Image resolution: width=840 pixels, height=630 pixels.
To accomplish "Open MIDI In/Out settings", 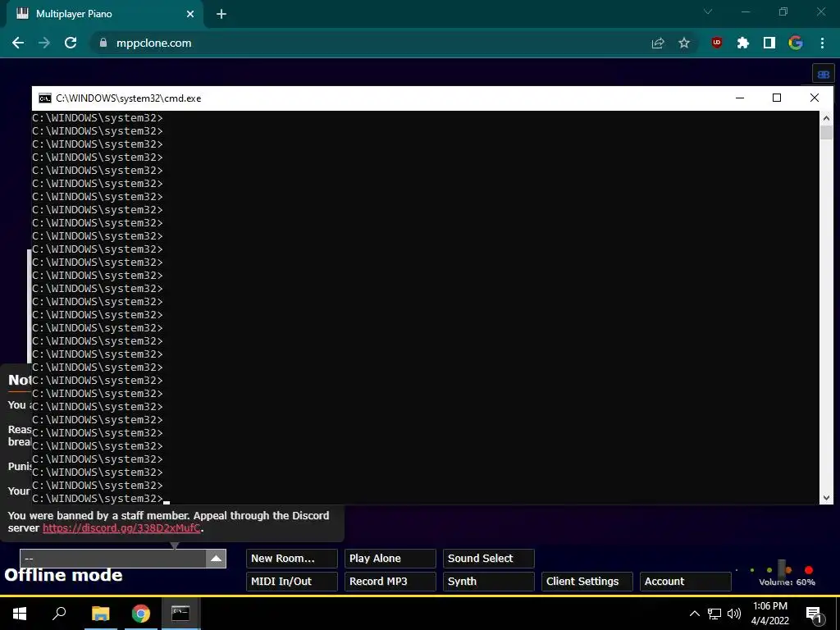I will coord(291,582).
